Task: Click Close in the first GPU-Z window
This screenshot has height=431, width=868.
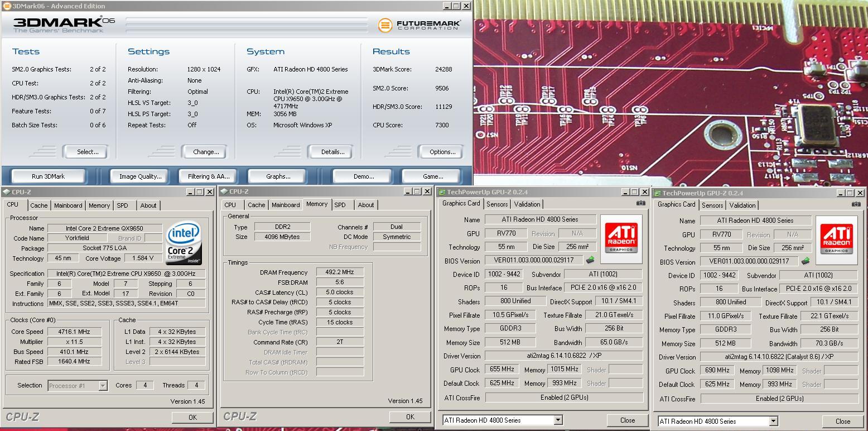Action: click(x=627, y=420)
